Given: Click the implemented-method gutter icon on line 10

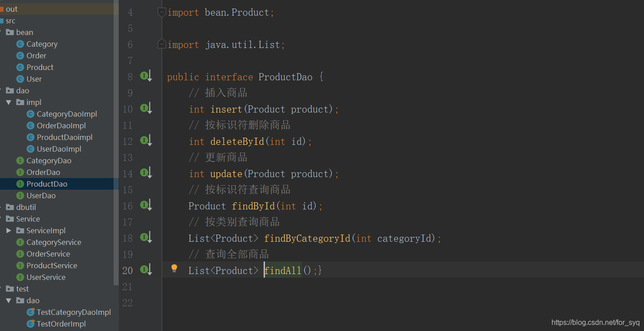Looking at the screenshot, I should click(x=146, y=109).
